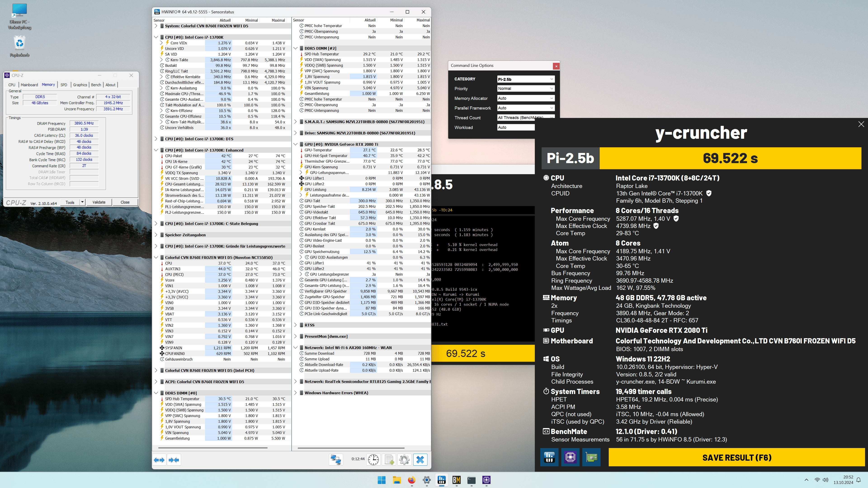
Task: Expand the RTSS sensor section
Action: tap(295, 325)
